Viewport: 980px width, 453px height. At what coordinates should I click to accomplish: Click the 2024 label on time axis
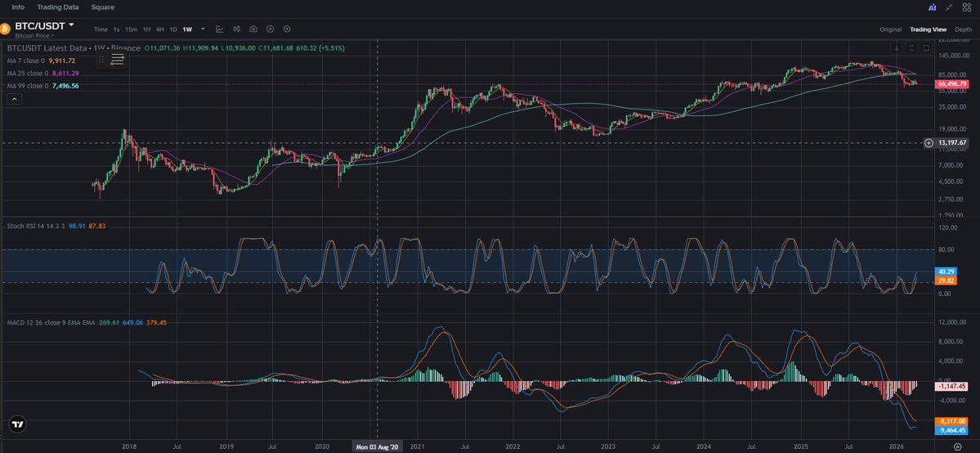(705, 446)
